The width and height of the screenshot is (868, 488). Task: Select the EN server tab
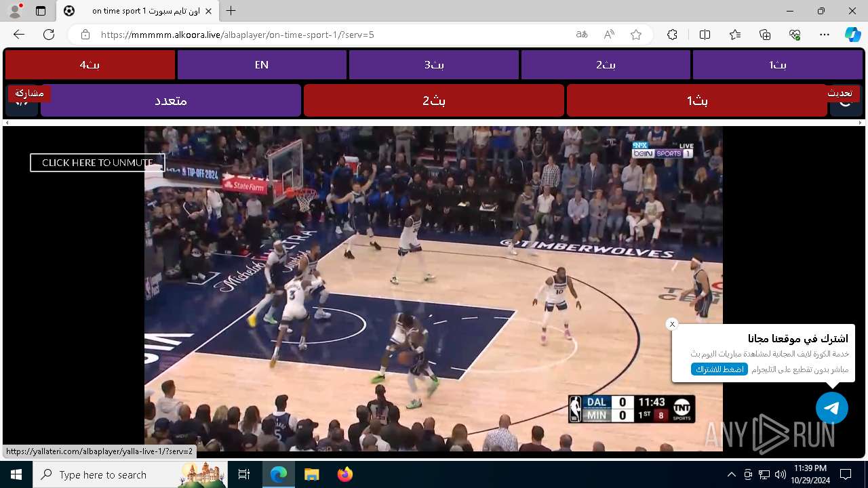click(262, 65)
